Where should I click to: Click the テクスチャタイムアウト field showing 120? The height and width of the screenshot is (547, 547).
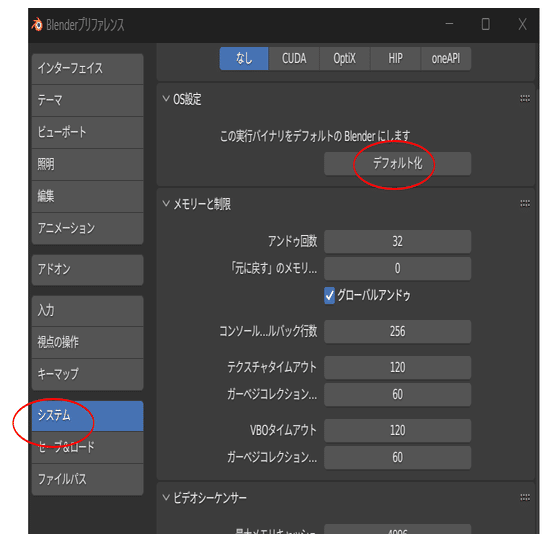pos(397,367)
